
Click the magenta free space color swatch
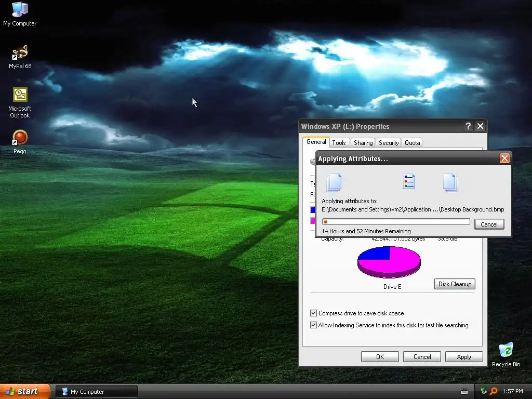(312, 221)
